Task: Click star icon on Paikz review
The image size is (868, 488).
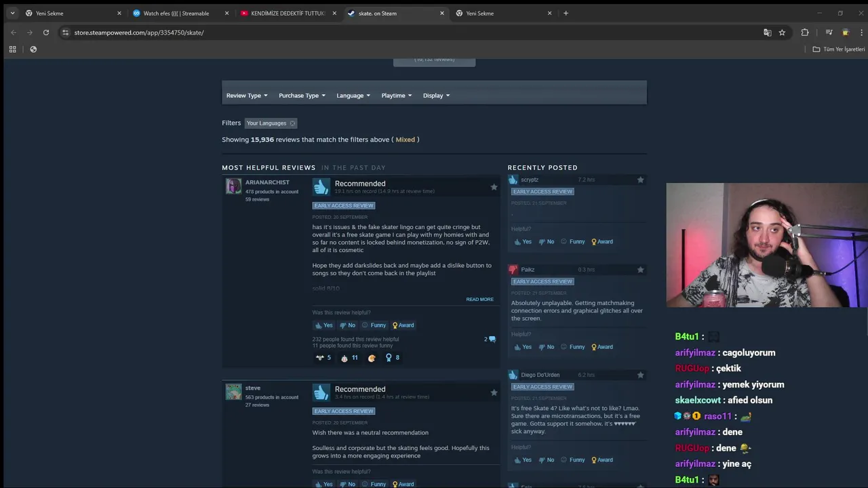Action: [x=640, y=270]
